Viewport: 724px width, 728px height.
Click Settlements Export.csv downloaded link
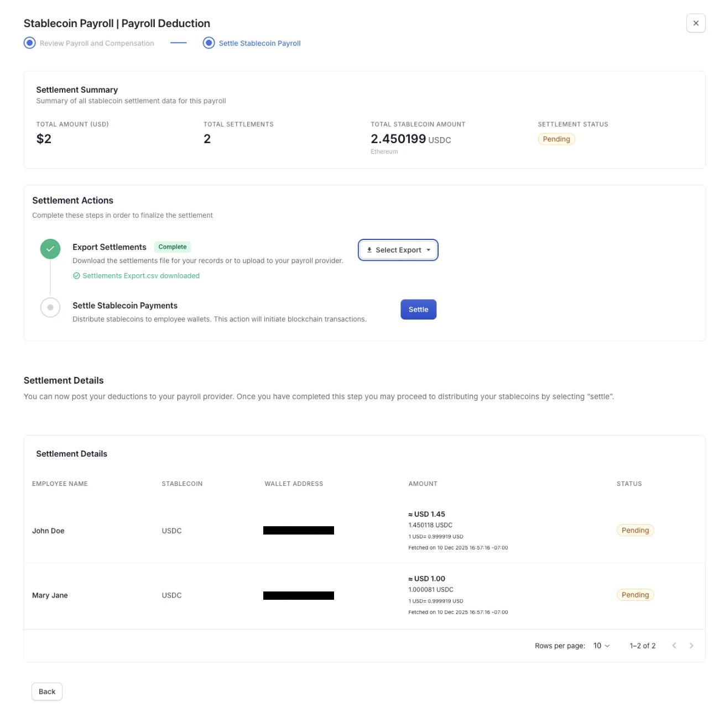[x=141, y=276]
